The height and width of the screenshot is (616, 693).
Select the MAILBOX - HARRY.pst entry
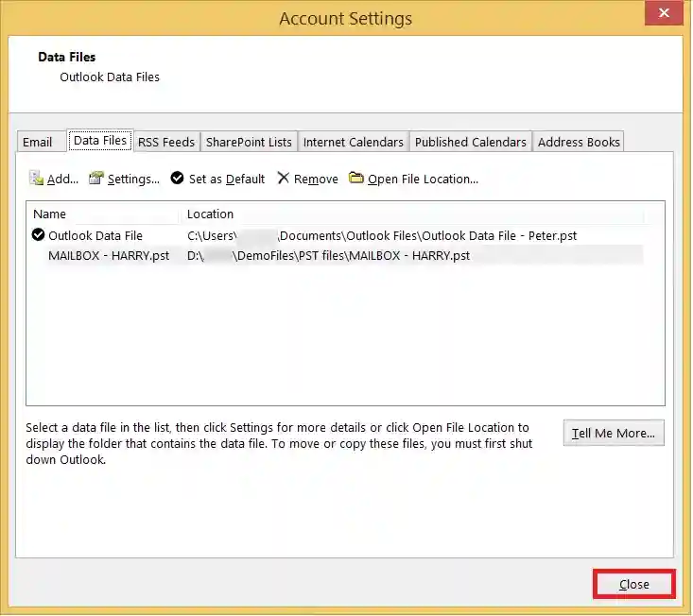[x=338, y=256]
